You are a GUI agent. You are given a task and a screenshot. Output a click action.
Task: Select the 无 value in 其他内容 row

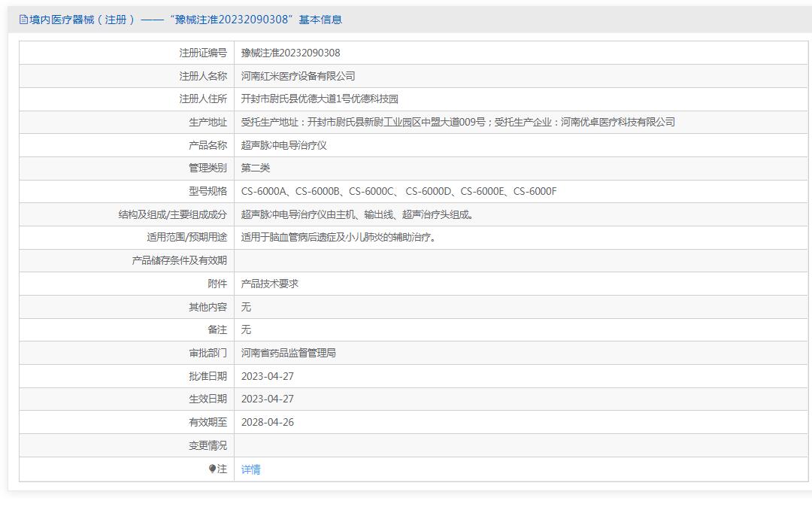click(246, 307)
